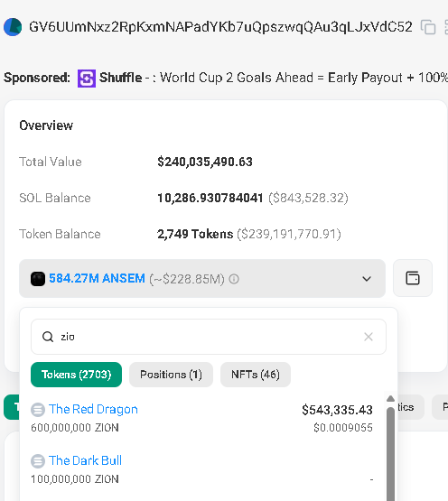Click the ANSEM token icon
Viewport: 448px width, 501px height.
tap(38, 279)
